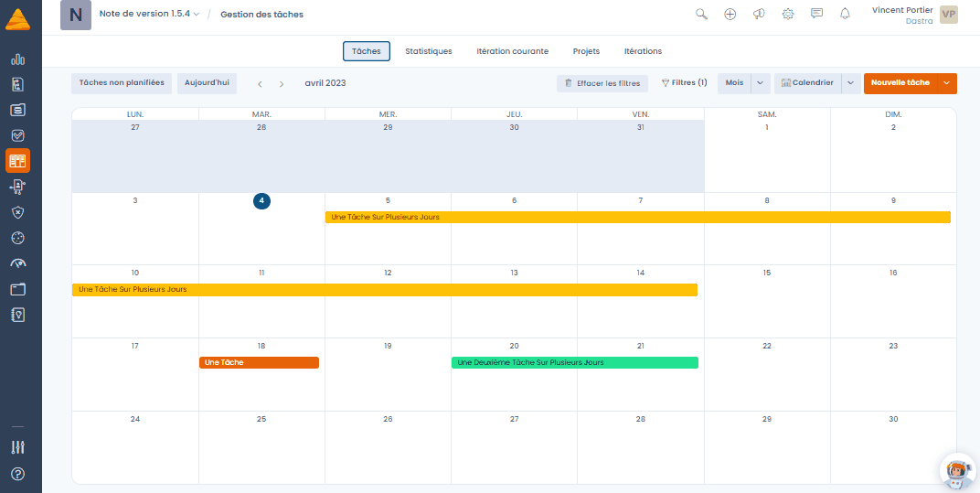Click the Aujourd'hui button
Viewport: 980px width, 493px height.
click(207, 83)
